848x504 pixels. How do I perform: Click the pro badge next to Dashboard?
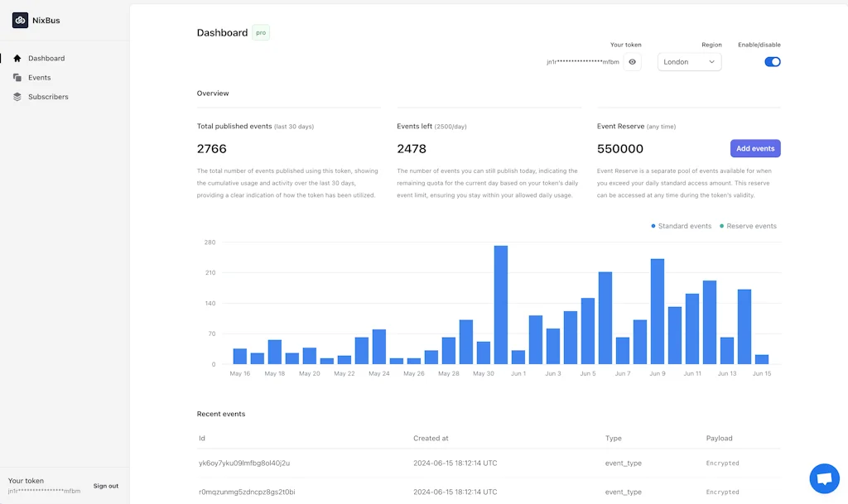pyautogui.click(x=260, y=32)
